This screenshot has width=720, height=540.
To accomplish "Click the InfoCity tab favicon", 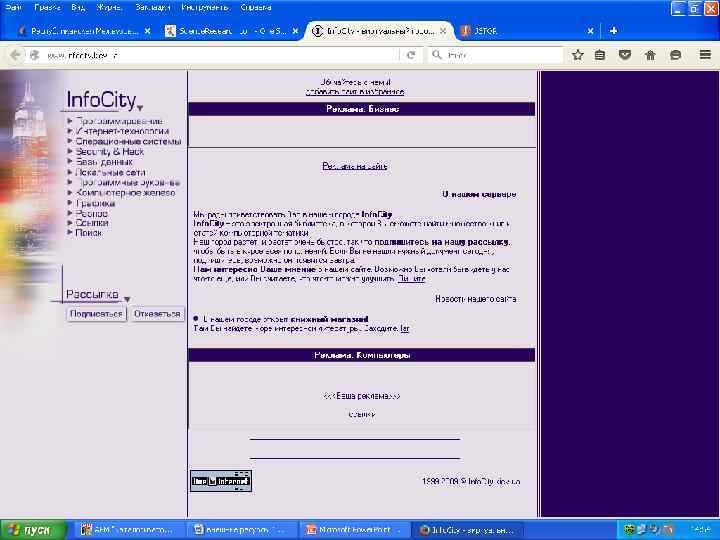I will pos(317,31).
